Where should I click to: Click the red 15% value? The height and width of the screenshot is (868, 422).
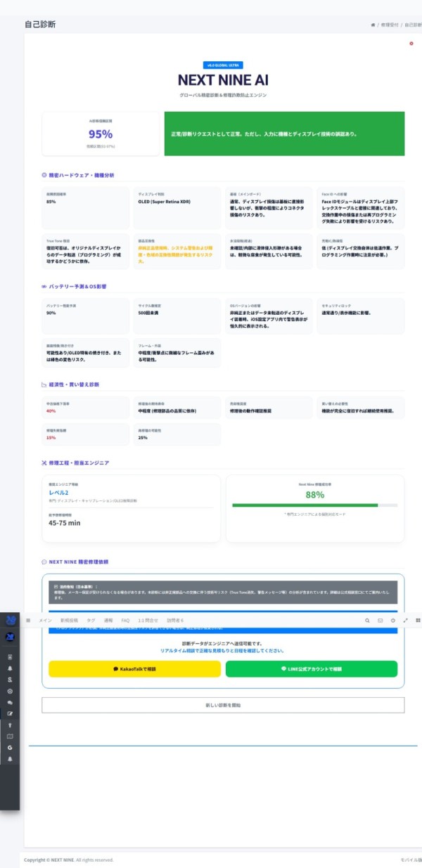pos(51,437)
